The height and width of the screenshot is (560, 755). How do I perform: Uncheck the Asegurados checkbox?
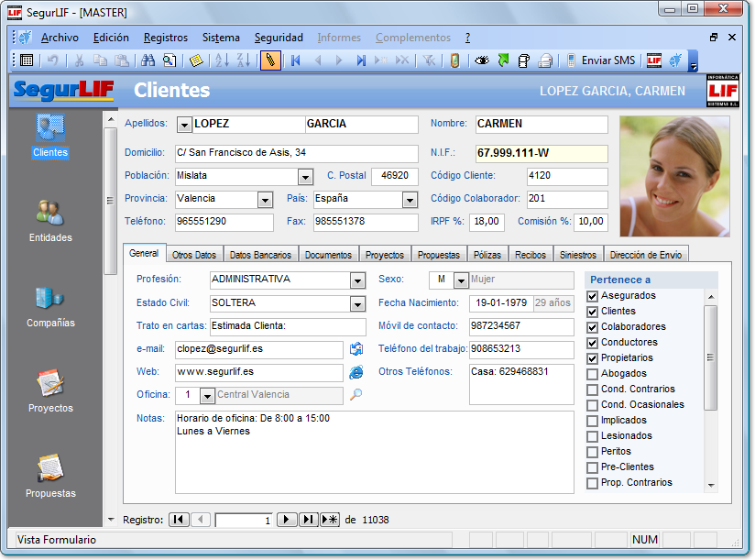592,296
